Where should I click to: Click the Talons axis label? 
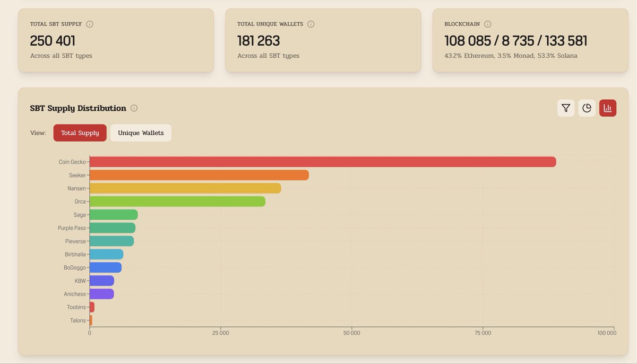pos(78,320)
